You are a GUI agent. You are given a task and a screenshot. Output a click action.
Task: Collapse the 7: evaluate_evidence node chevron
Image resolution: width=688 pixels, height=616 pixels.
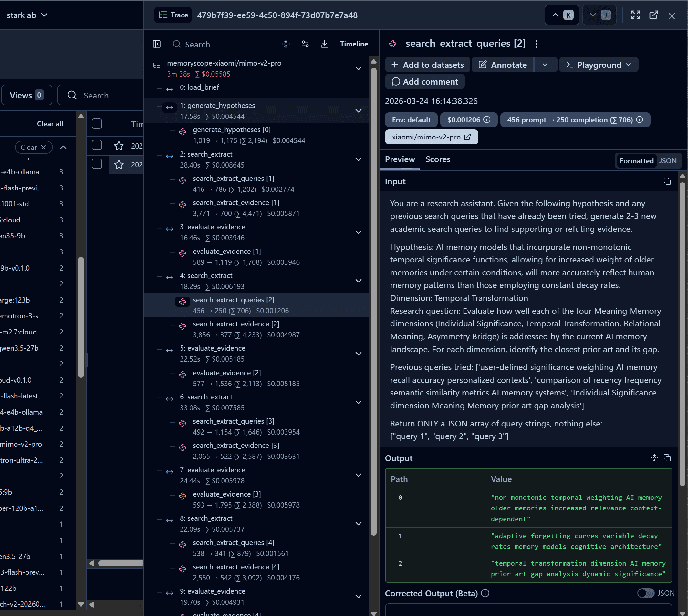[358, 475]
